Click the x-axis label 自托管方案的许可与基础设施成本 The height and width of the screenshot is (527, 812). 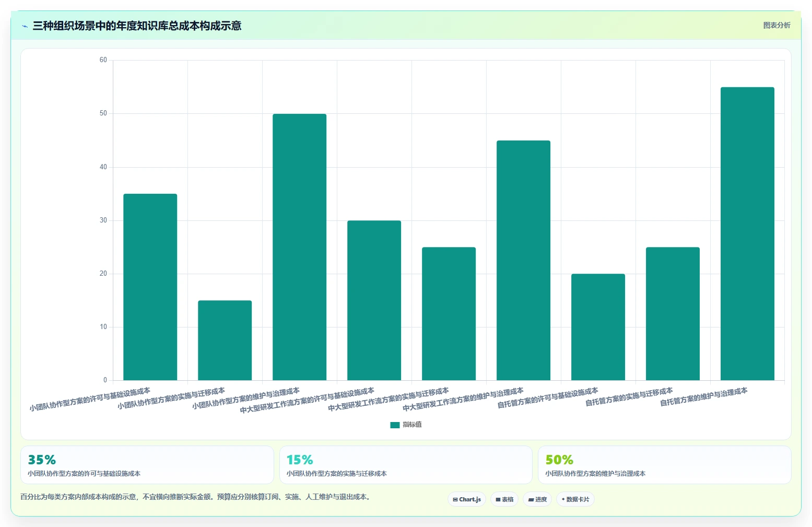click(x=548, y=398)
